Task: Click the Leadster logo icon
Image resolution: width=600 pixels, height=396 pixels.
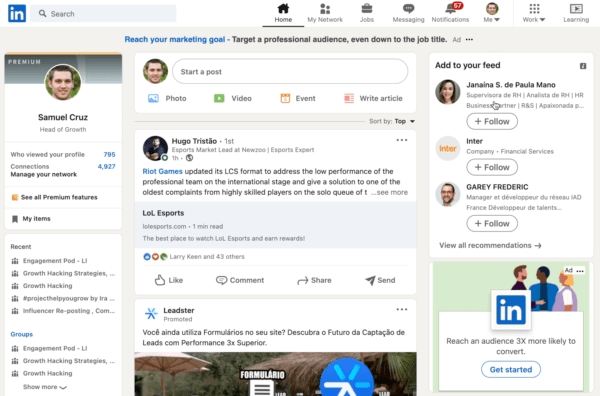Action: click(x=151, y=313)
